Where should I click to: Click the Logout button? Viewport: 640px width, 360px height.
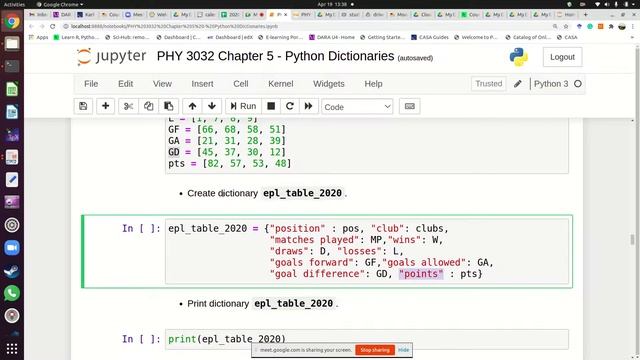tap(562, 57)
